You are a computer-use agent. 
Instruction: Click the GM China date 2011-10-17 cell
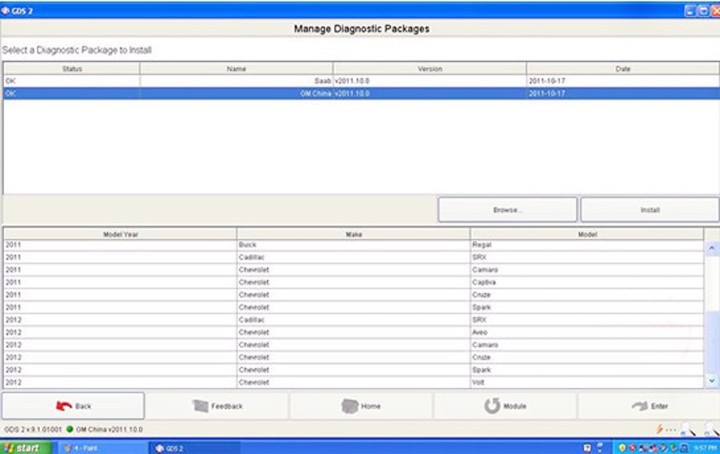[623, 93]
